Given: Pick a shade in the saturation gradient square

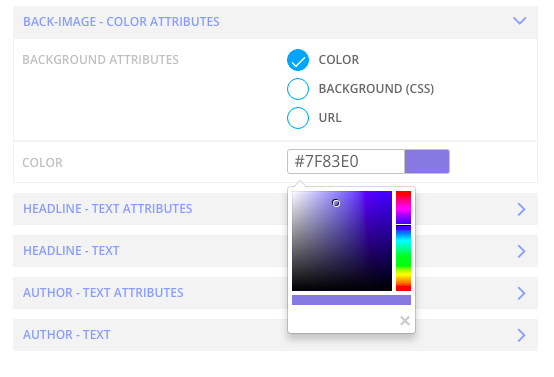Looking at the screenshot, I should point(342,241).
